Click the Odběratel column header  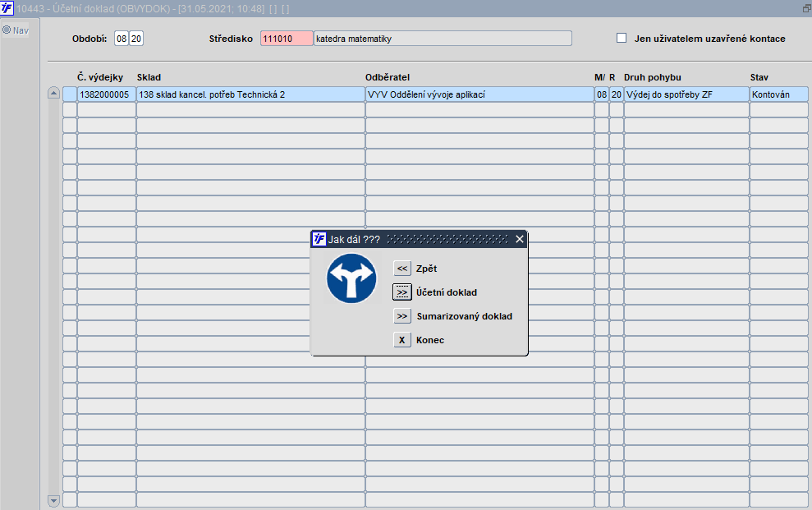point(388,77)
